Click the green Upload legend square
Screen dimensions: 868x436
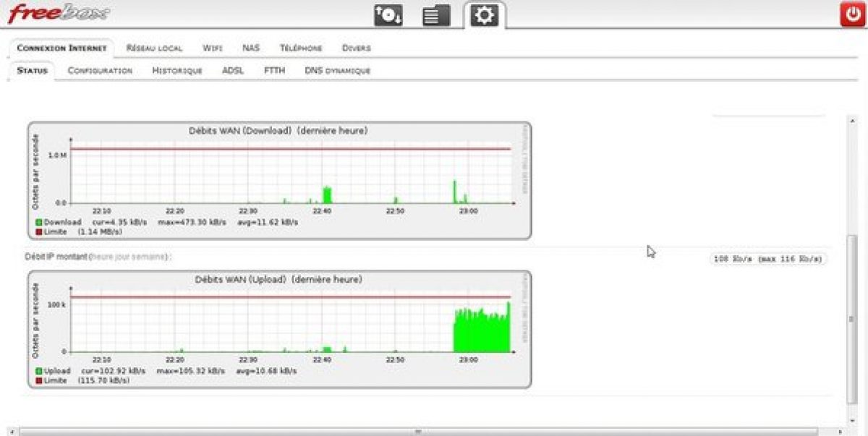point(38,371)
